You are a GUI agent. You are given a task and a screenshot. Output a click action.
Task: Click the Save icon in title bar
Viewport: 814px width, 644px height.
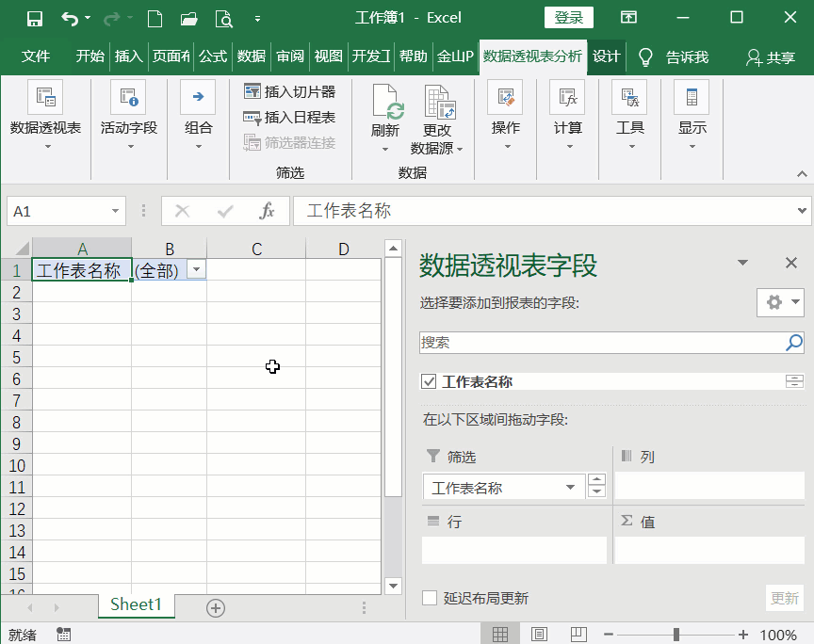coord(35,18)
